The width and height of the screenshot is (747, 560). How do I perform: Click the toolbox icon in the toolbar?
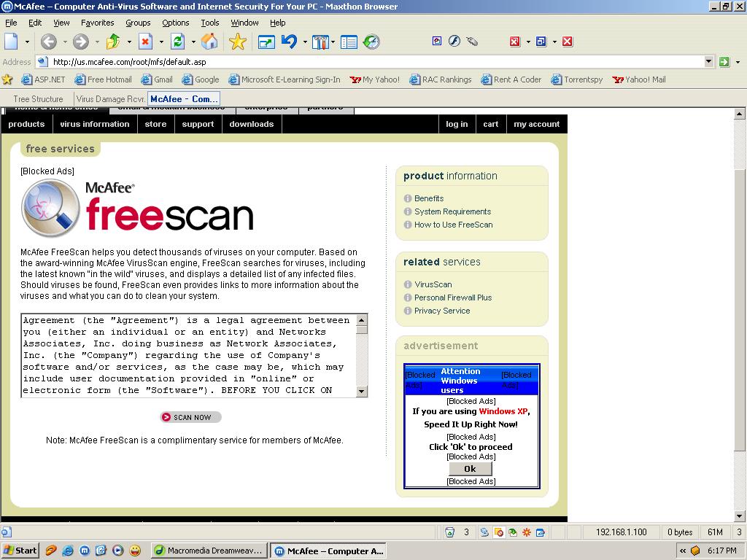tap(320, 42)
